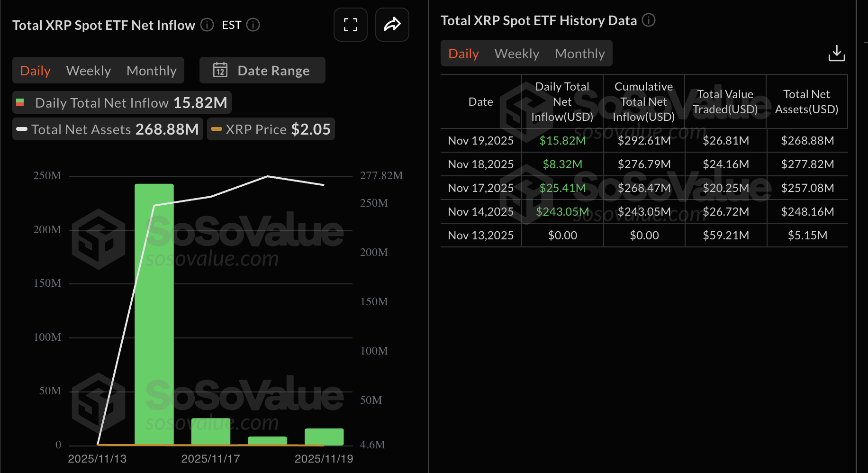Switch the chart to Monthly view
Viewport: 868px width, 473px height.
pos(151,70)
